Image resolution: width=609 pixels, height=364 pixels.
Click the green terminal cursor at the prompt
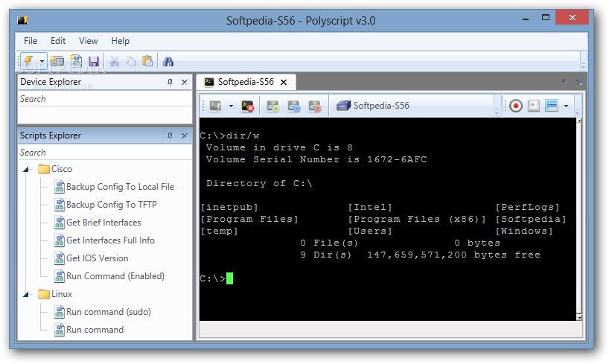coord(229,278)
